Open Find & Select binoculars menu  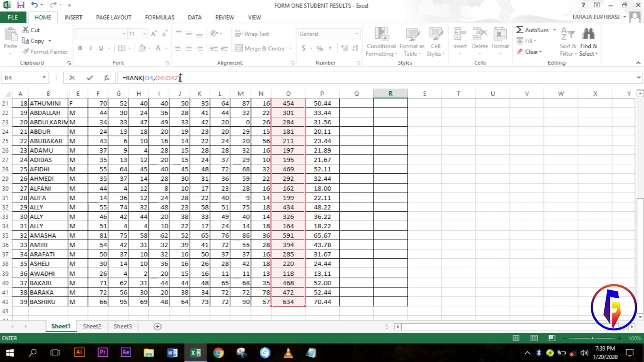[x=588, y=42]
